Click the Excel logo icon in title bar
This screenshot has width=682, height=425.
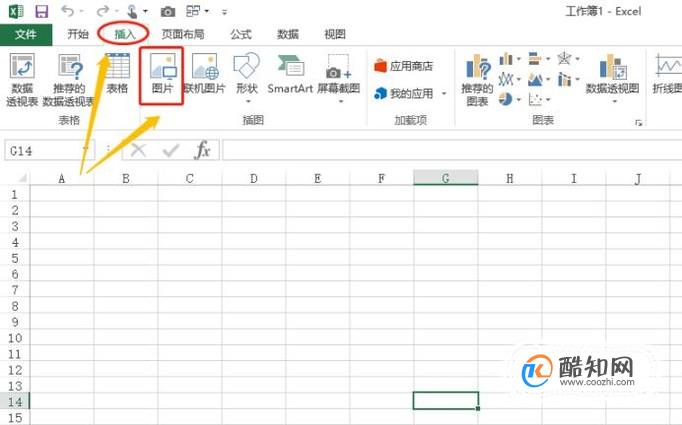point(16,11)
